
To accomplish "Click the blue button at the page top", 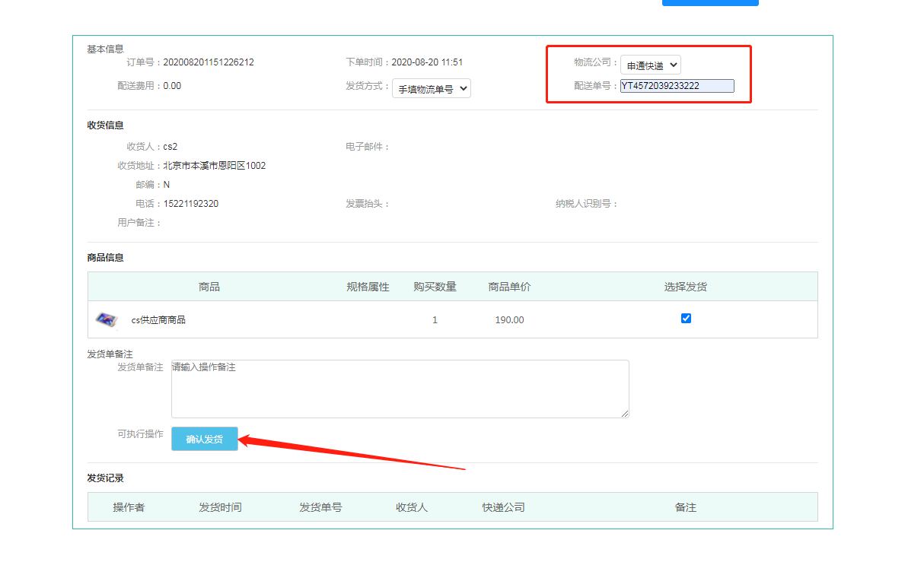I will 709,2.
